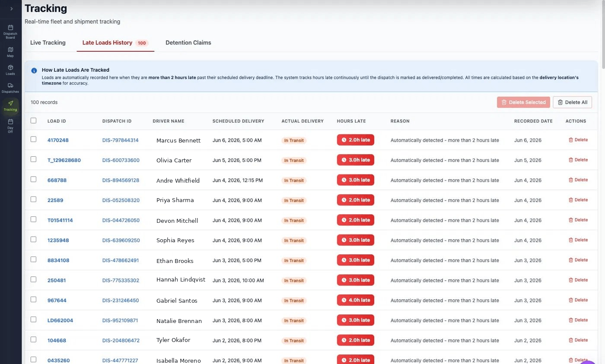The image size is (605, 364).
Task: Open Day Off calendar in sidebar
Action: (x=10, y=126)
